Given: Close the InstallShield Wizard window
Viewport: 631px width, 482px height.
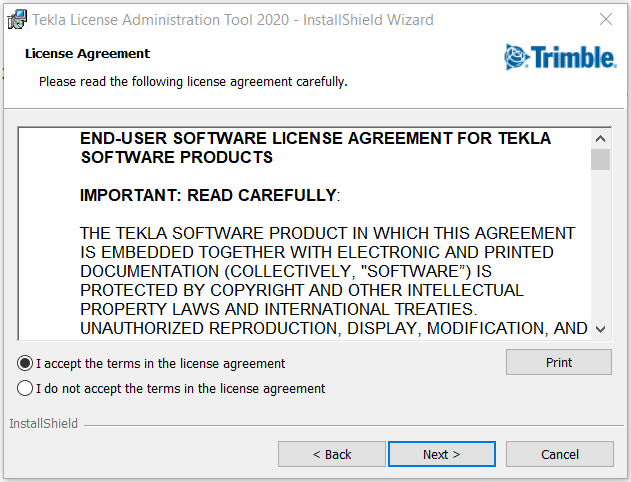Looking at the screenshot, I should coord(606,19).
